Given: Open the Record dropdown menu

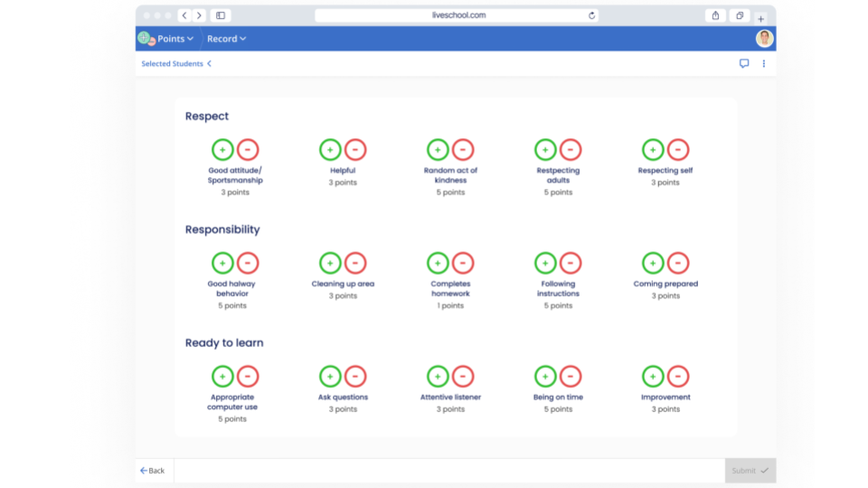Looking at the screenshot, I should 226,39.
